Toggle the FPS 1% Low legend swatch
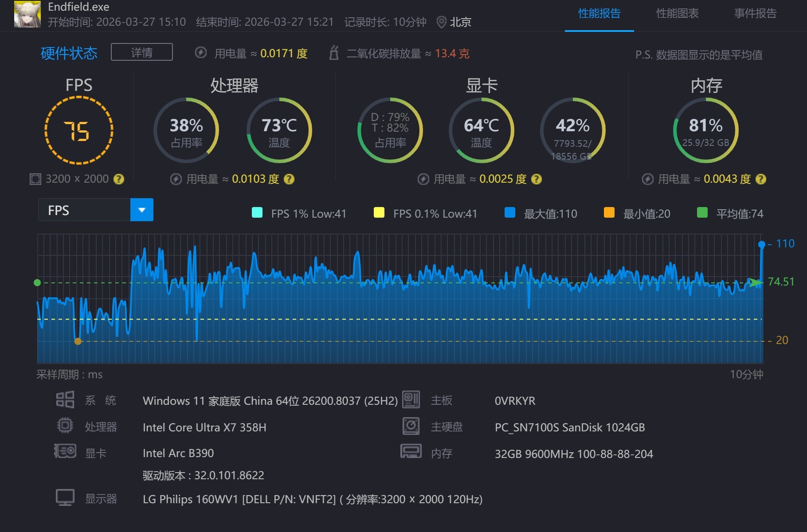The height and width of the screenshot is (532, 807). [x=257, y=213]
